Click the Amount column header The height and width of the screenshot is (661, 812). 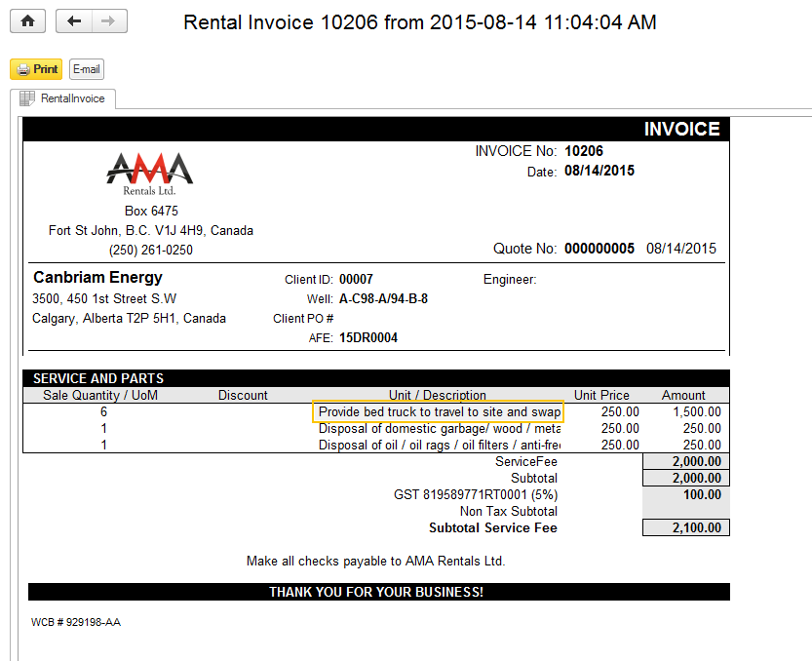[x=683, y=395]
